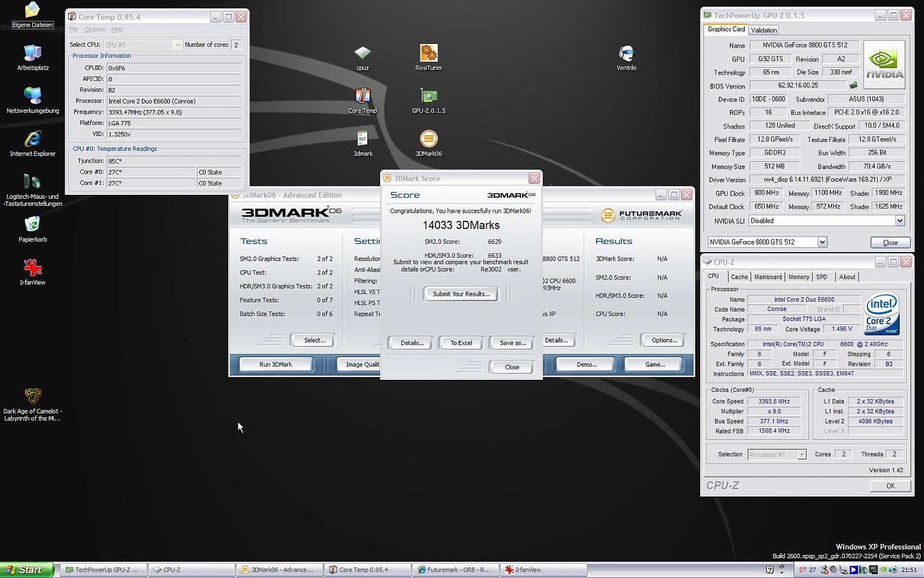Viewport: 924px width, 578px height.
Task: Open the Help menu in Core Temp
Action: 117,29
